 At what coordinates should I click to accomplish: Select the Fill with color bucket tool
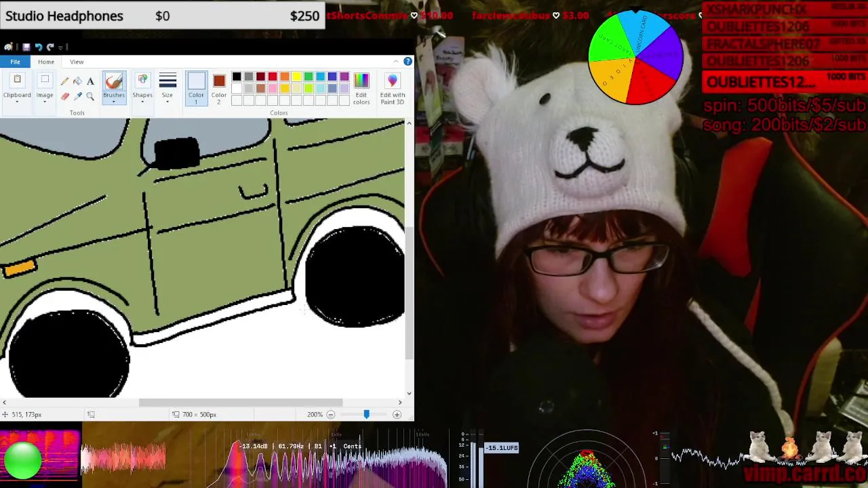click(x=77, y=81)
